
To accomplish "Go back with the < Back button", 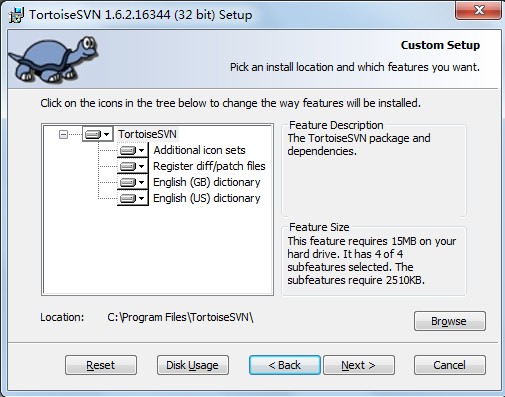I will tap(285, 365).
